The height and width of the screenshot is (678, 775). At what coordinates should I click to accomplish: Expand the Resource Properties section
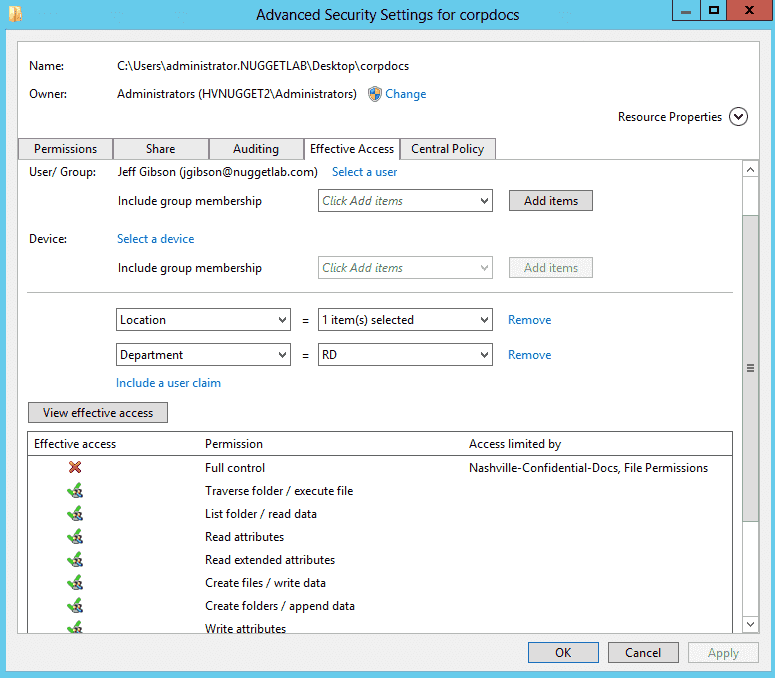click(738, 117)
